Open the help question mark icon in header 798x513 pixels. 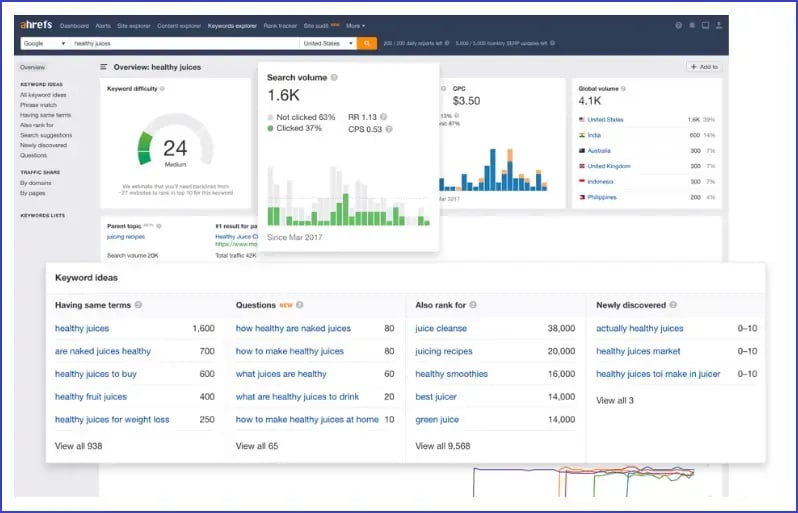[x=678, y=25]
